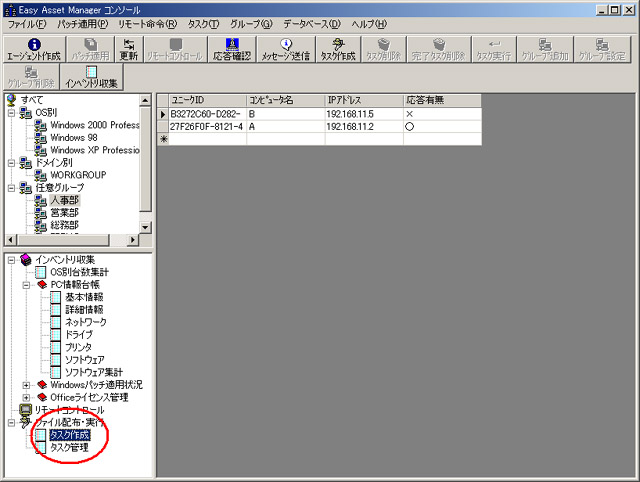Select the 人事部 group icon

pos(40,200)
